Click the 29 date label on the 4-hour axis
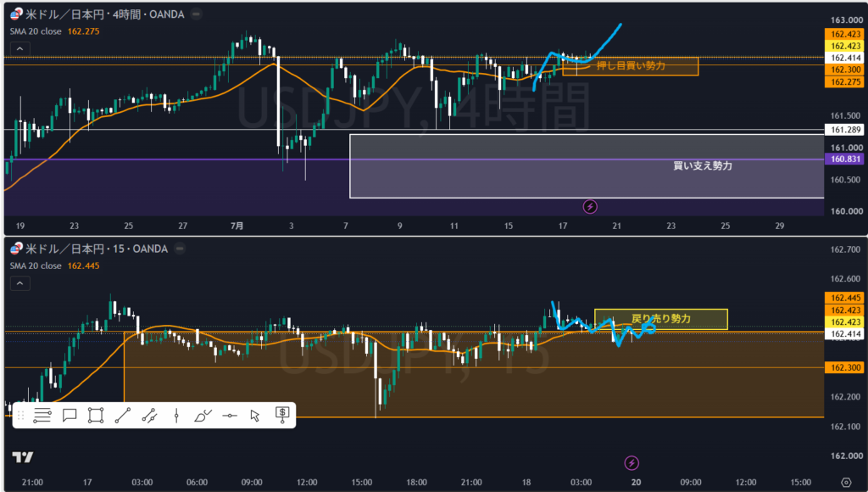 (780, 226)
